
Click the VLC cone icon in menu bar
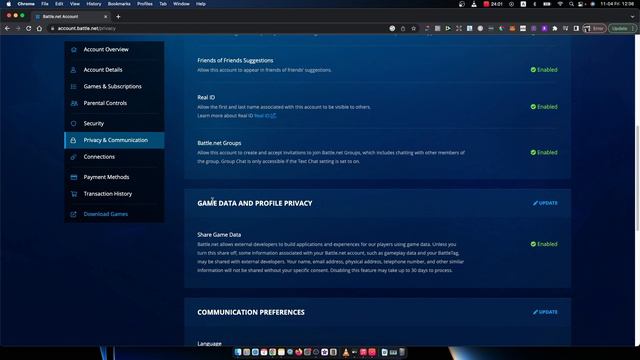coord(474,4)
